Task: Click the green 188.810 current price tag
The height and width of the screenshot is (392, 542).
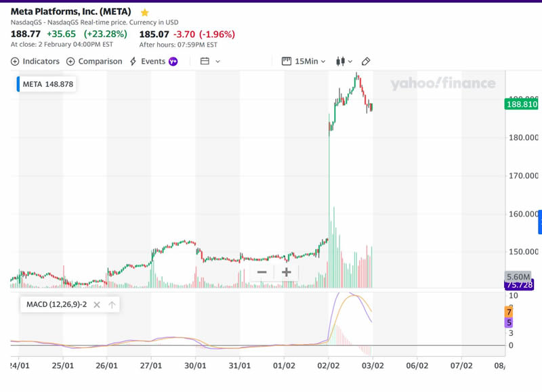Action: pos(521,104)
